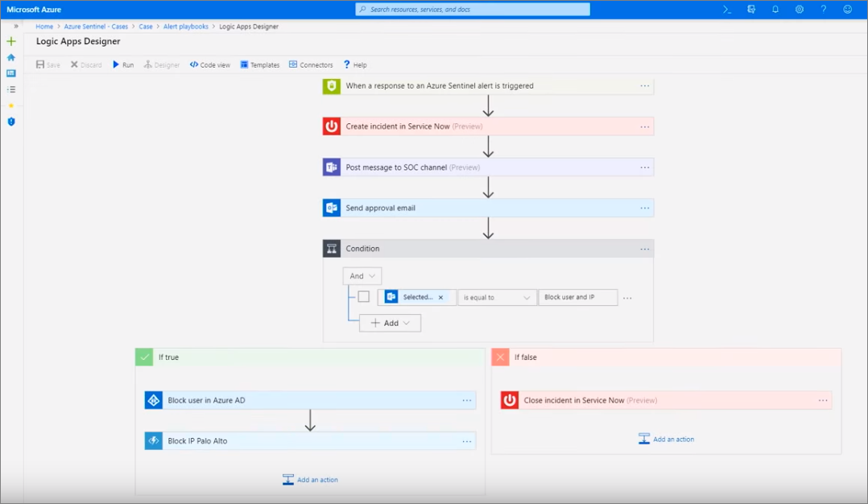The image size is (868, 504).
Task: Click the search resources box
Action: click(x=473, y=10)
